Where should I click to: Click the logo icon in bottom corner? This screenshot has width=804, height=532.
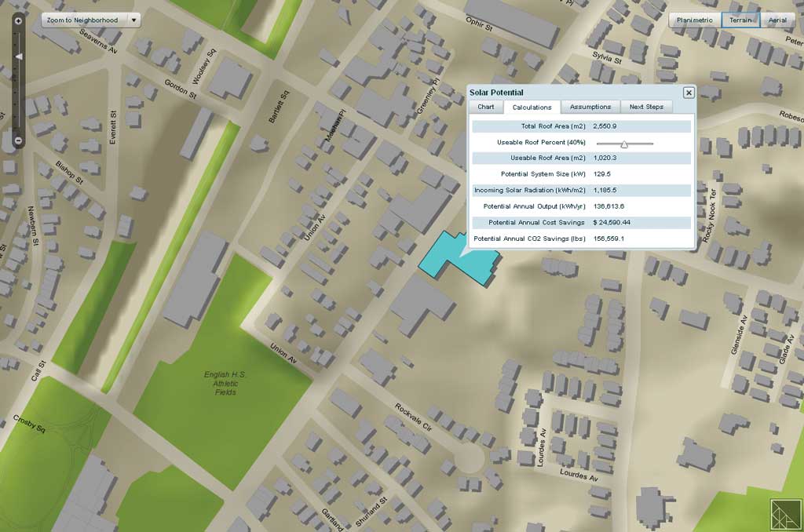pyautogui.click(x=787, y=514)
